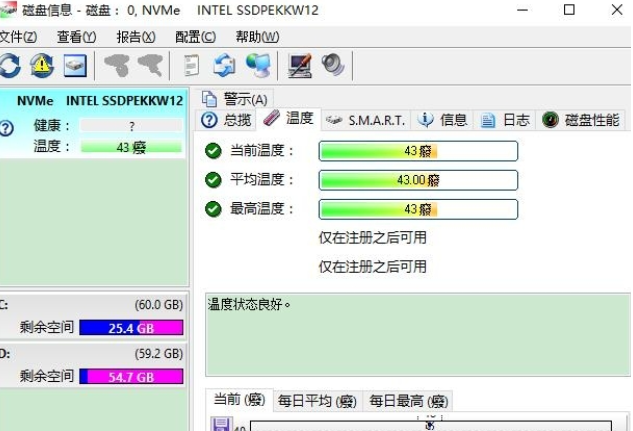The height and width of the screenshot is (431, 633).
Task: Click the globe with monitor toolbar icon
Action: 258,65
